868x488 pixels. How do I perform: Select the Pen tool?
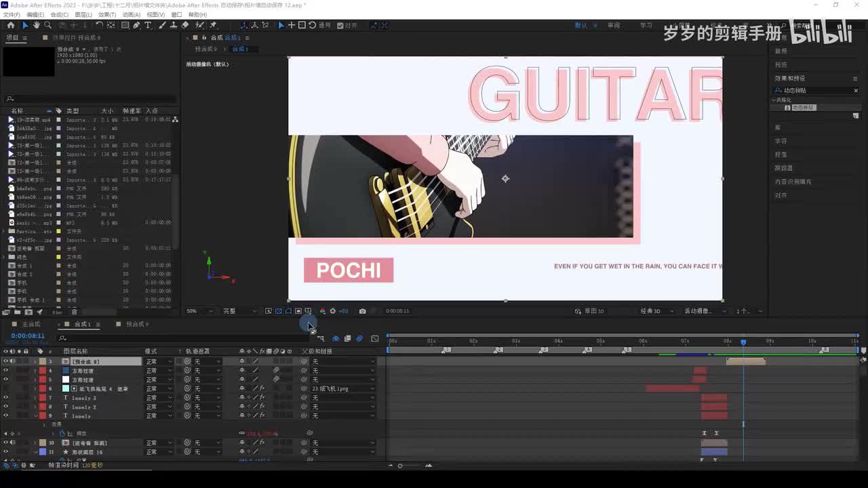[136, 25]
